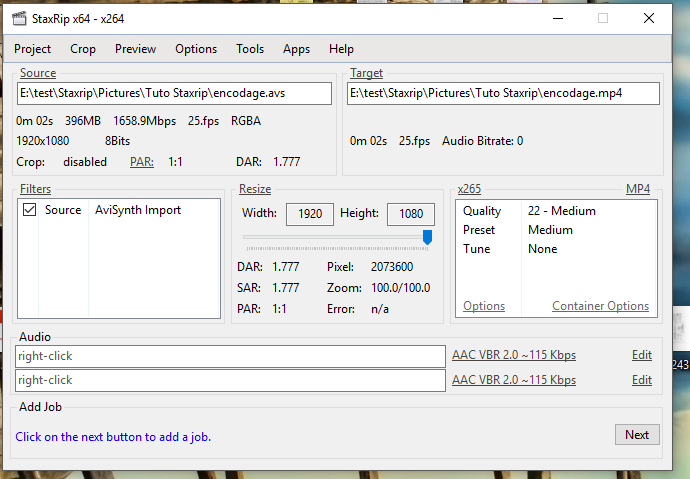
Task: Open Container Options link
Action: tap(600, 306)
